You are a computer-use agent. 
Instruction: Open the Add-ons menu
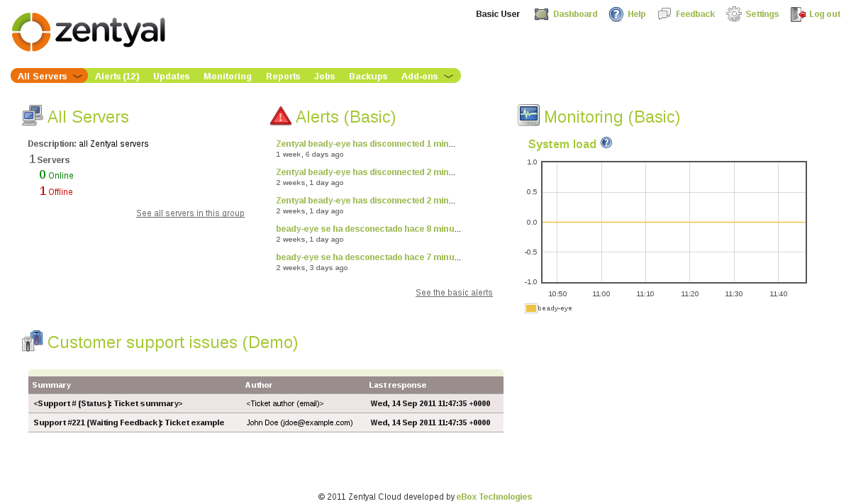tap(420, 76)
